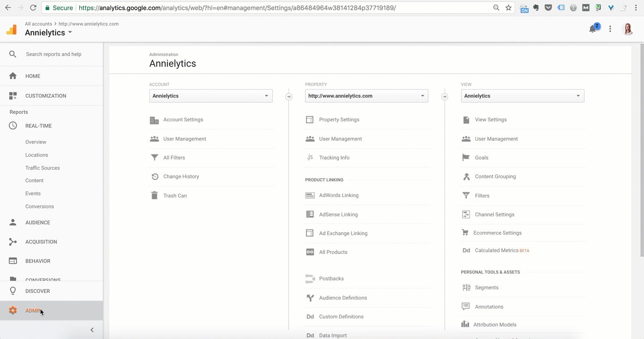644x339 pixels.
Task: Click the Attribution Models bar chart icon
Action: pos(466,324)
